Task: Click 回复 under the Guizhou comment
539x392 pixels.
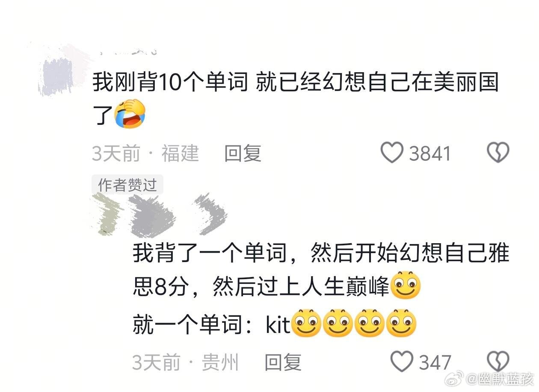Action: point(283,363)
